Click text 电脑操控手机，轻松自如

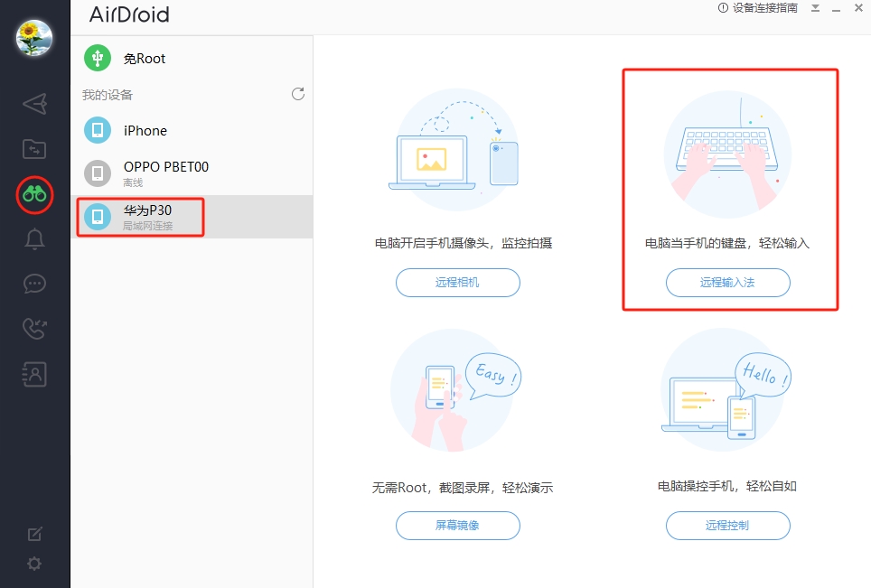tap(727, 487)
